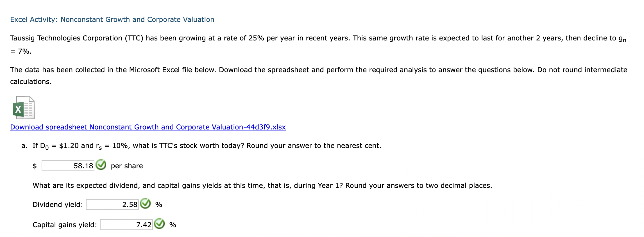
Task: Click the percent symbol after the capital gains yield
Action: pyautogui.click(x=172, y=225)
